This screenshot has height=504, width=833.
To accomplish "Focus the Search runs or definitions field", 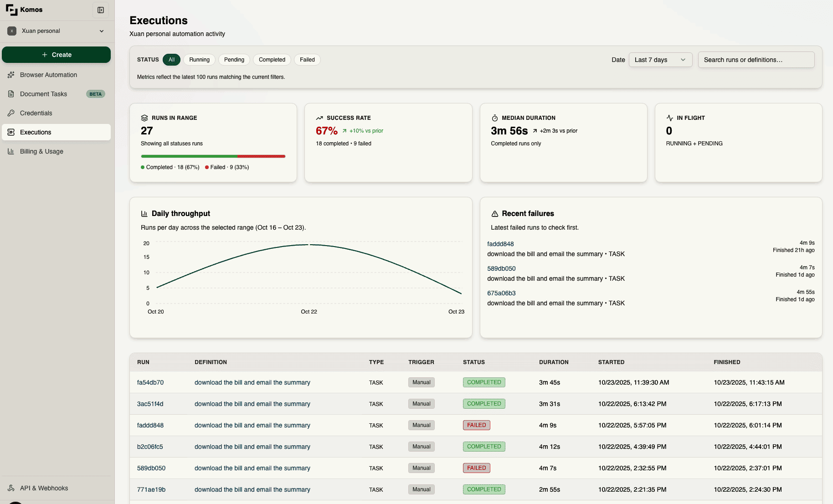I will click(756, 60).
